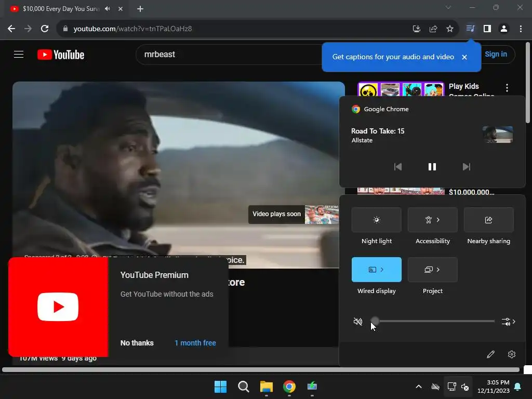Viewport: 532px width, 399px height.
Task: Click the volume slider track
Action: (x=435, y=321)
